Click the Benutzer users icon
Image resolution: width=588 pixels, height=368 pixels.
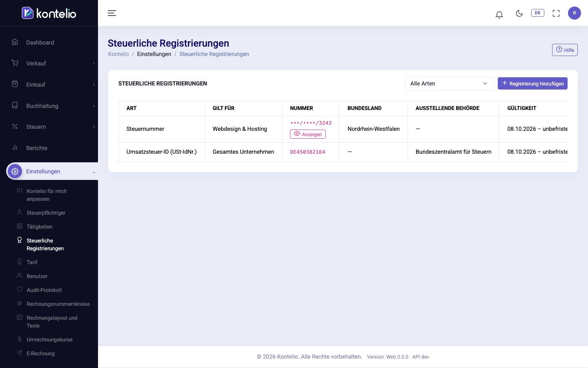19,276
